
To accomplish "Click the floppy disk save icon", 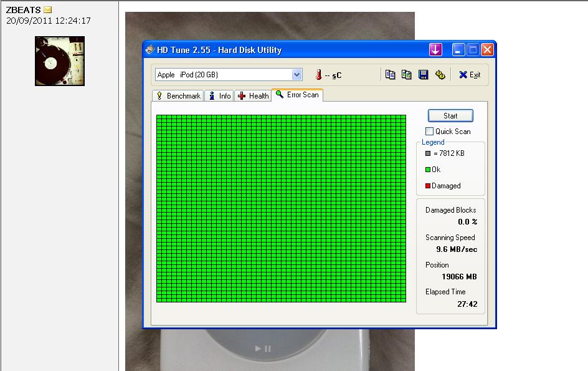I will point(424,75).
